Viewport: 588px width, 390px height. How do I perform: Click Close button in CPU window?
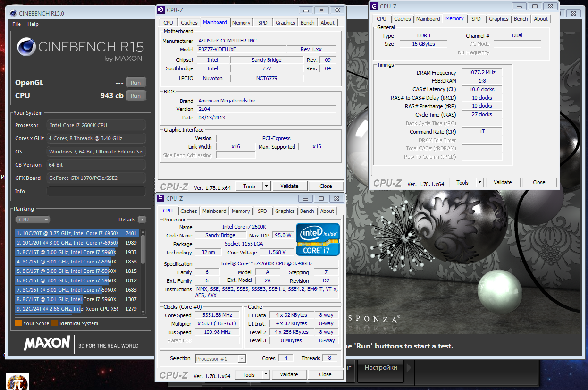pyautogui.click(x=325, y=374)
